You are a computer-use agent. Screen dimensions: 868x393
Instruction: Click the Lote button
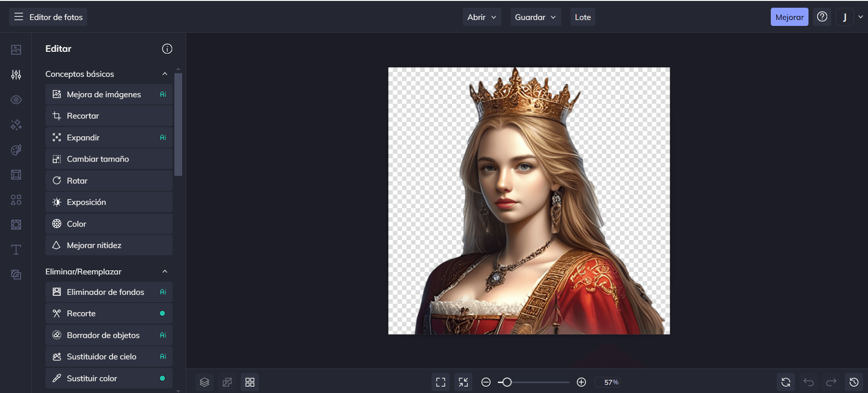coord(583,17)
